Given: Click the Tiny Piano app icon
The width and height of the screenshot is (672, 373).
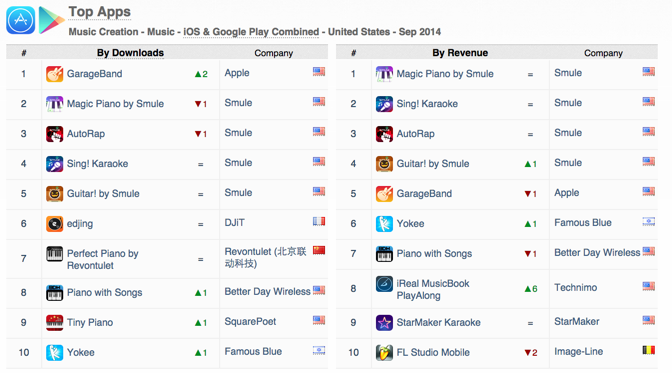Looking at the screenshot, I should tap(54, 322).
